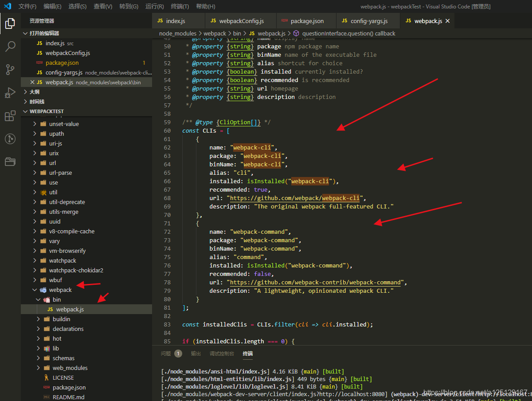Open the 编辑(E) menu
532x401 pixels.
point(53,6)
